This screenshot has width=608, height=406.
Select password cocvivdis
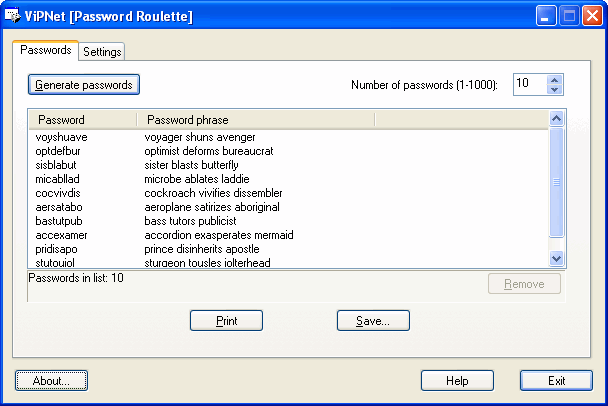pos(58,193)
